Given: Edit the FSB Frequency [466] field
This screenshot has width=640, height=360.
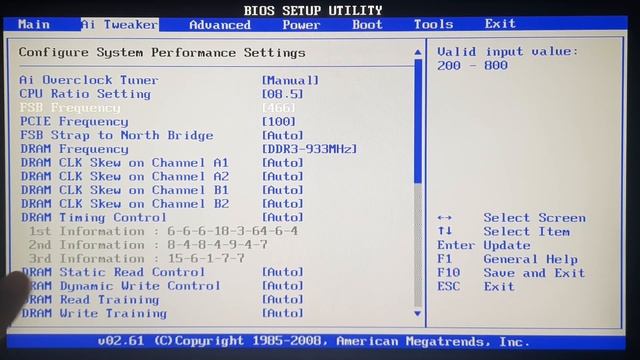Looking at the screenshot, I should 278,108.
